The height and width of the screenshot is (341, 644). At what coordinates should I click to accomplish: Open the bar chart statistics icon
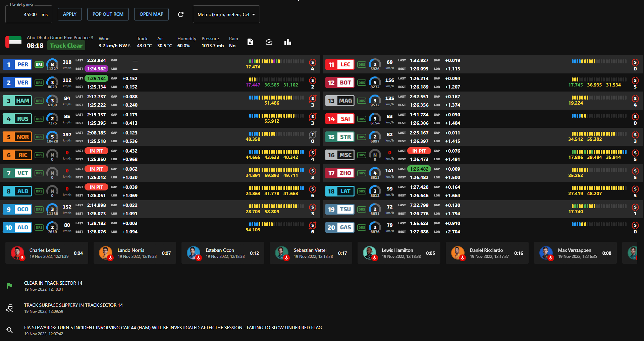(288, 42)
